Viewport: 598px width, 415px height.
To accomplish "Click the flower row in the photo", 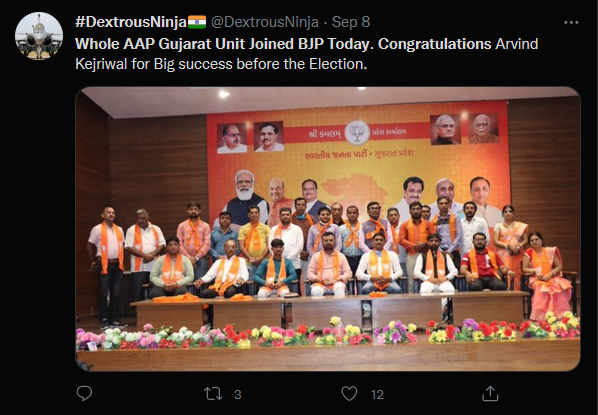I will click(328, 331).
